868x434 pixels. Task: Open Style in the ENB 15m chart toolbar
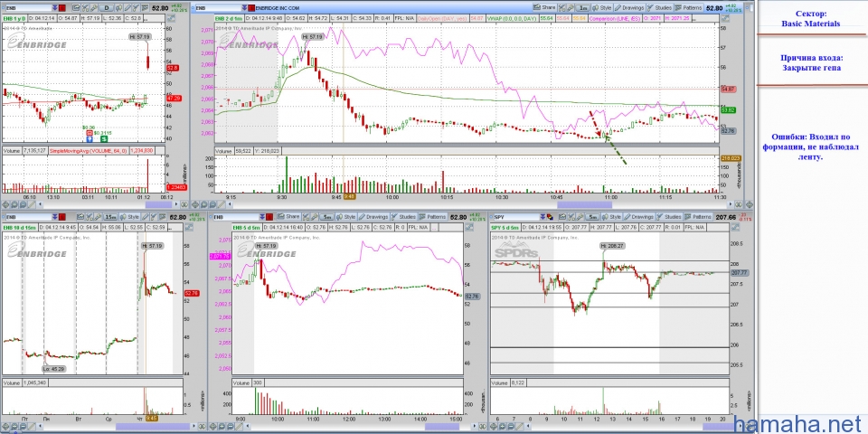129,217
